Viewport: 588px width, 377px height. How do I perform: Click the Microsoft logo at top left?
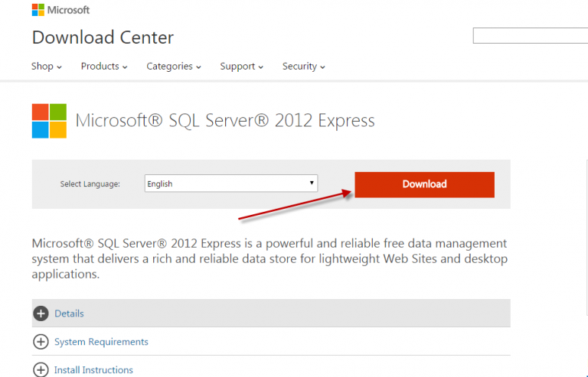tap(38, 10)
